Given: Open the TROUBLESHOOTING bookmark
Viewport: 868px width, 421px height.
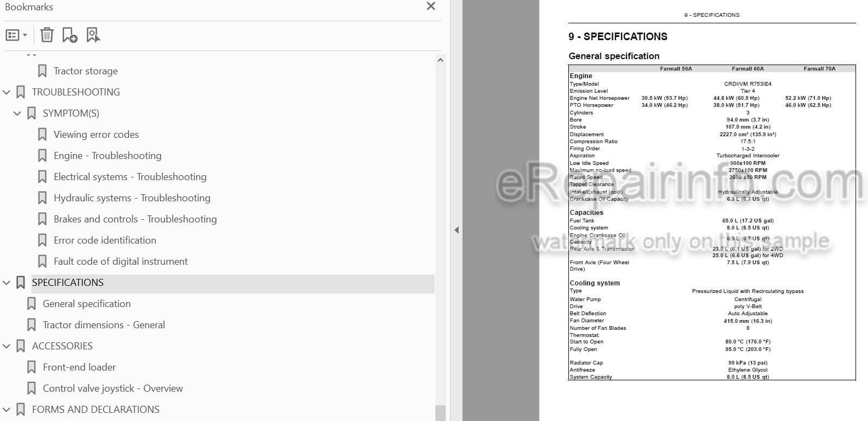Looking at the screenshot, I should [76, 92].
